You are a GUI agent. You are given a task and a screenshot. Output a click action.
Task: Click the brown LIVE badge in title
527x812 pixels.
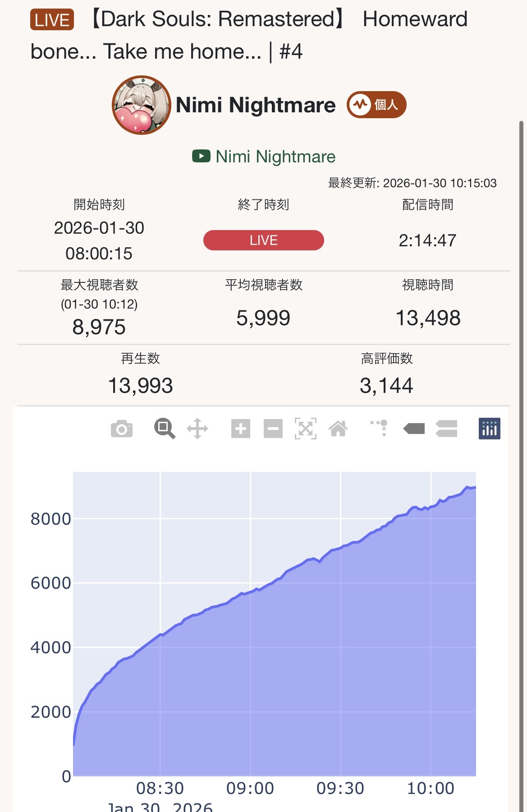pyautogui.click(x=52, y=20)
